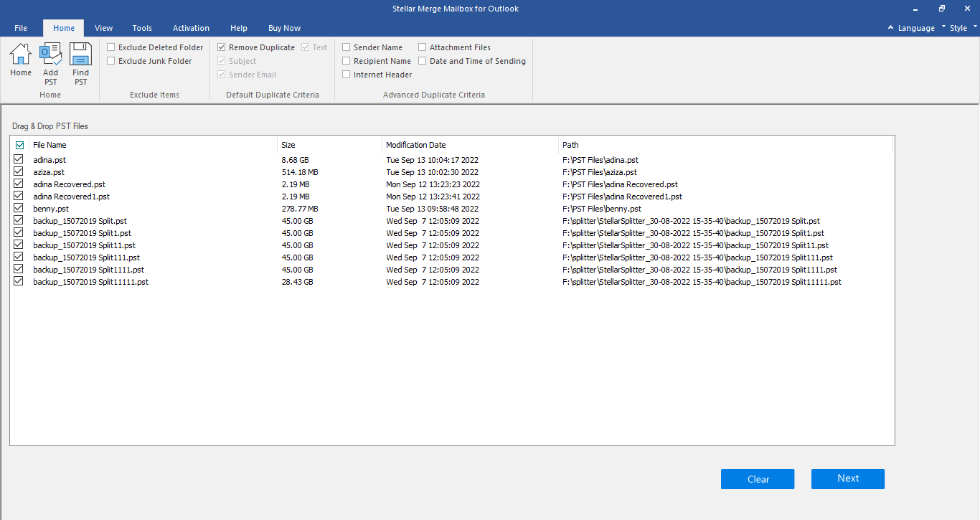Click the 278.77 MB size cell
Image resolution: width=980 pixels, height=520 pixels.
[300, 209]
